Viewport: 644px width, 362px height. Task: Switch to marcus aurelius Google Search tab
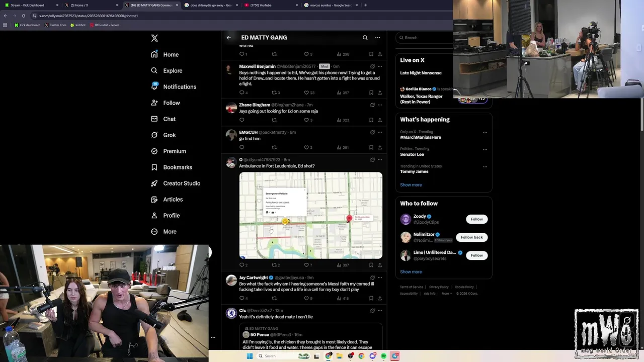(x=331, y=5)
